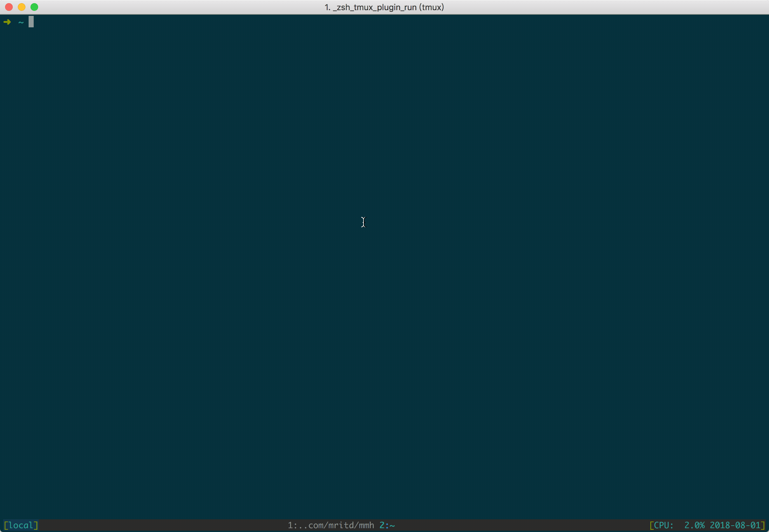Screen dimensions: 769x532
Task: Click the tilde directory indicator in prompt
Action: coord(21,22)
